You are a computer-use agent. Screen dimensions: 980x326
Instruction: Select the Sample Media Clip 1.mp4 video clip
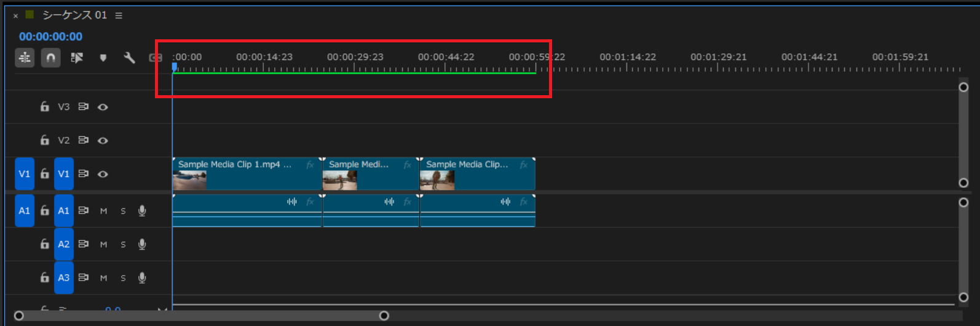coord(246,174)
